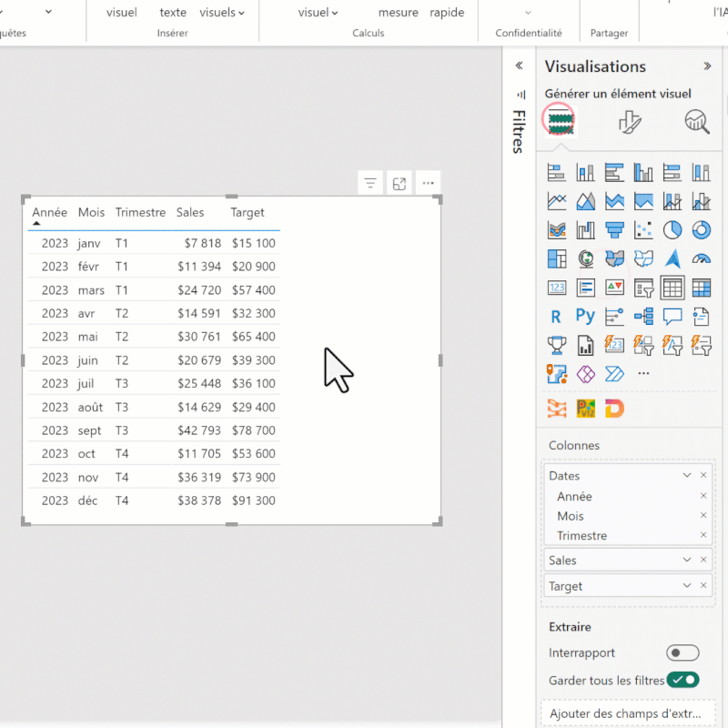Select the donut chart visual
Image resolution: width=728 pixels, height=728 pixels.
[701, 230]
